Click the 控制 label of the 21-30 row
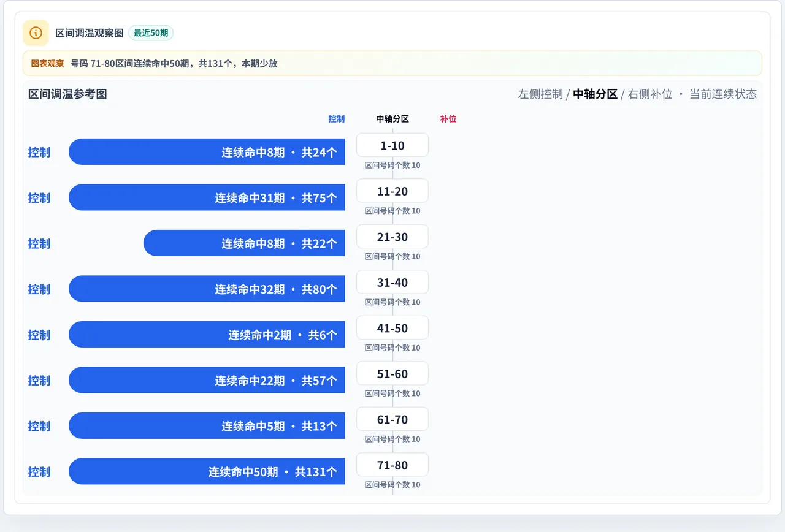This screenshot has height=532, width=785. pos(39,243)
